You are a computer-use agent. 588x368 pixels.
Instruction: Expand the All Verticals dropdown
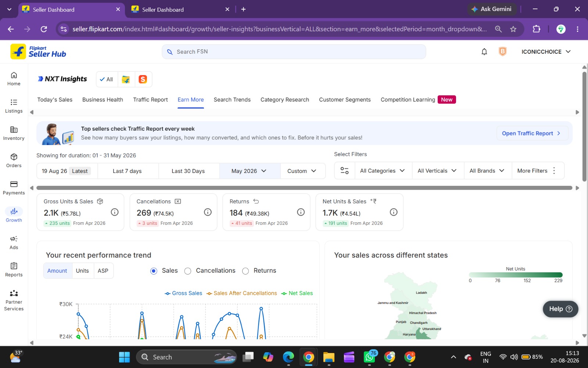[x=437, y=171]
